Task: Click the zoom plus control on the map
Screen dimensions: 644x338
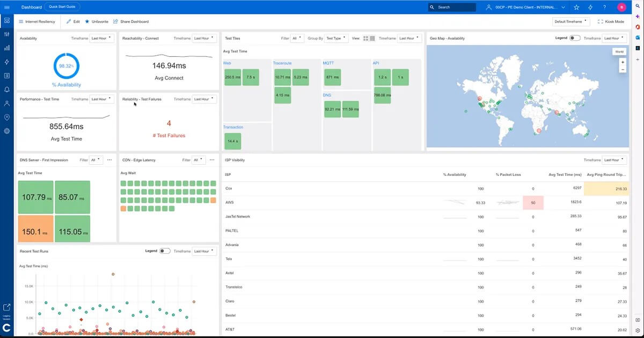Action: coord(623,62)
